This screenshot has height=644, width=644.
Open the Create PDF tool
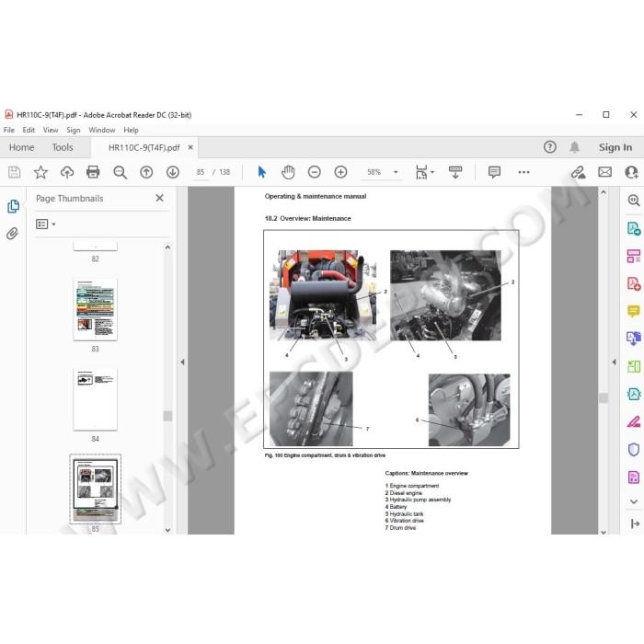coord(634,283)
